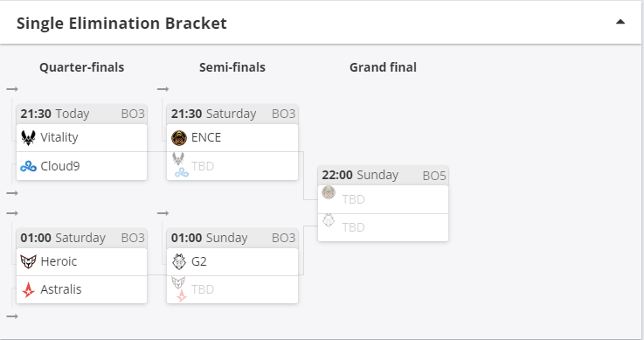The height and width of the screenshot is (340, 644).
Task: Click the arrow above the Vitality match
Action: click(x=12, y=89)
